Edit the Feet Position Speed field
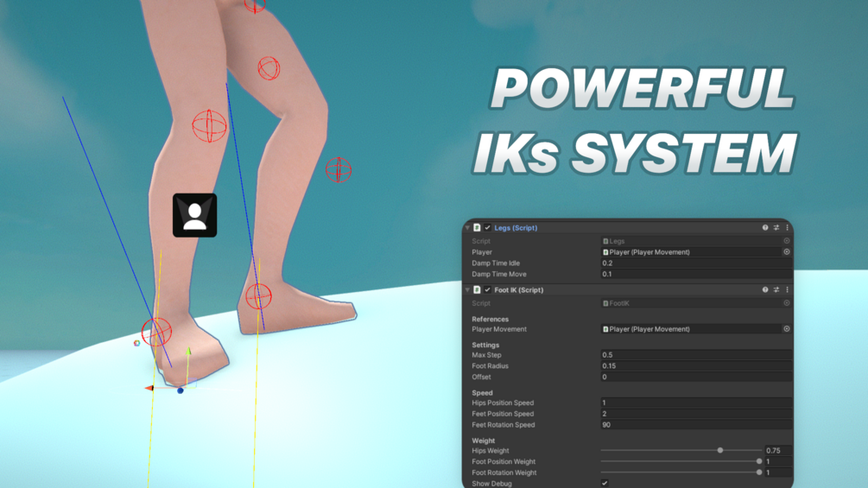868x488 pixels. pos(696,414)
